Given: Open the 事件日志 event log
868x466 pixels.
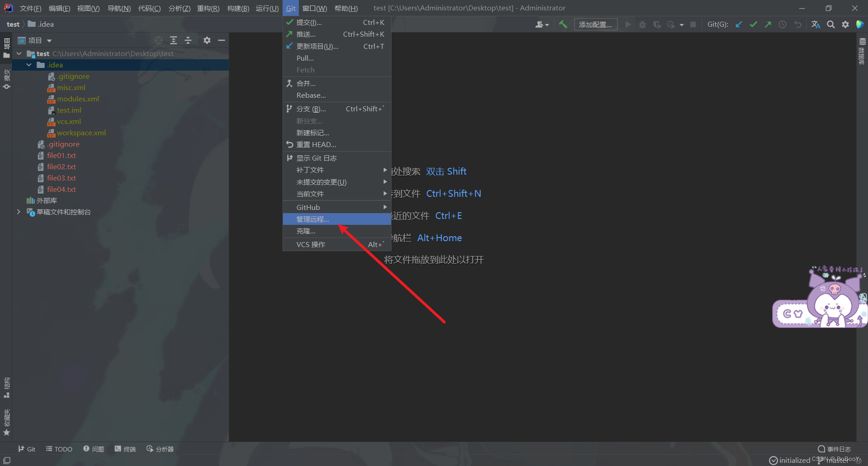Looking at the screenshot, I should click(835, 449).
